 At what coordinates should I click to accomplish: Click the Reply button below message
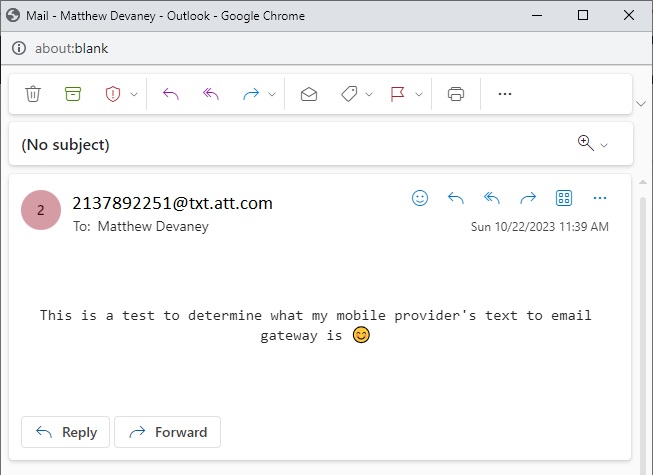65,432
